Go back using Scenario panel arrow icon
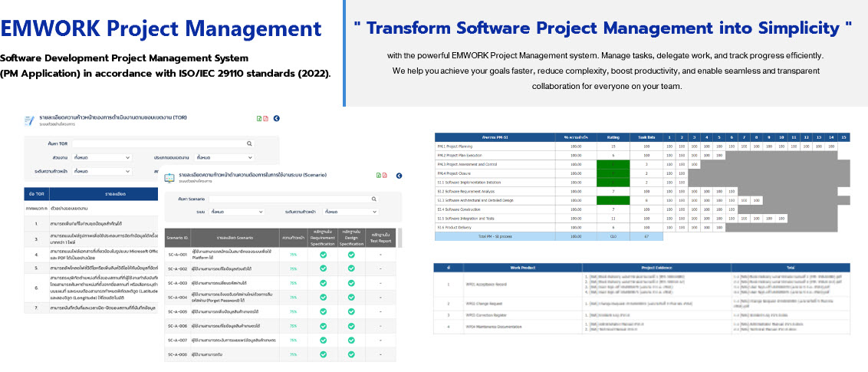The width and height of the screenshot is (868, 372). 399,176
